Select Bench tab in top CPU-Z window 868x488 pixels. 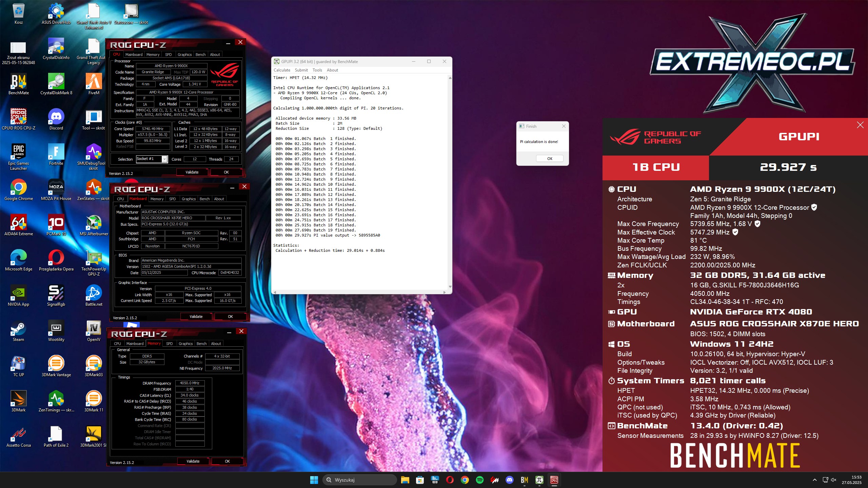tap(200, 55)
